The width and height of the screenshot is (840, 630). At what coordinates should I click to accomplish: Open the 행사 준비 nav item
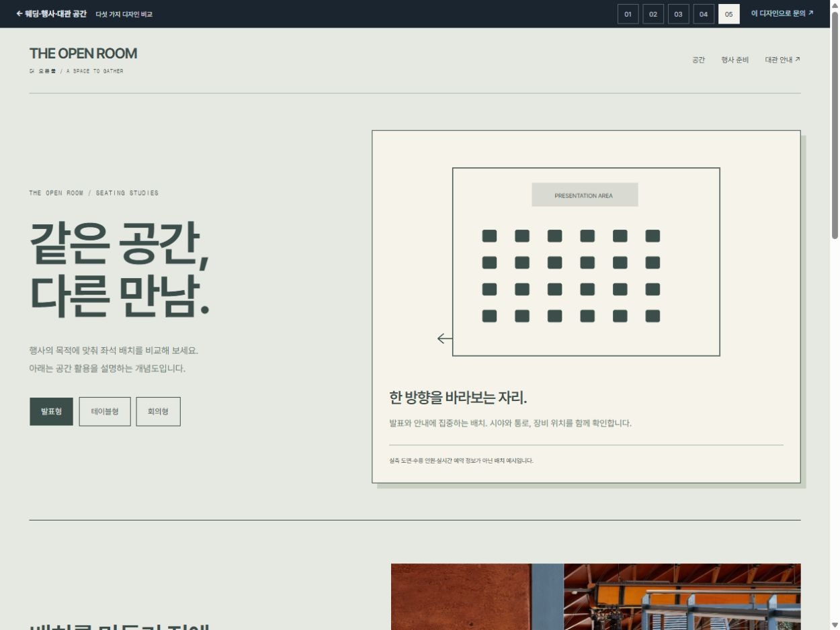735,60
